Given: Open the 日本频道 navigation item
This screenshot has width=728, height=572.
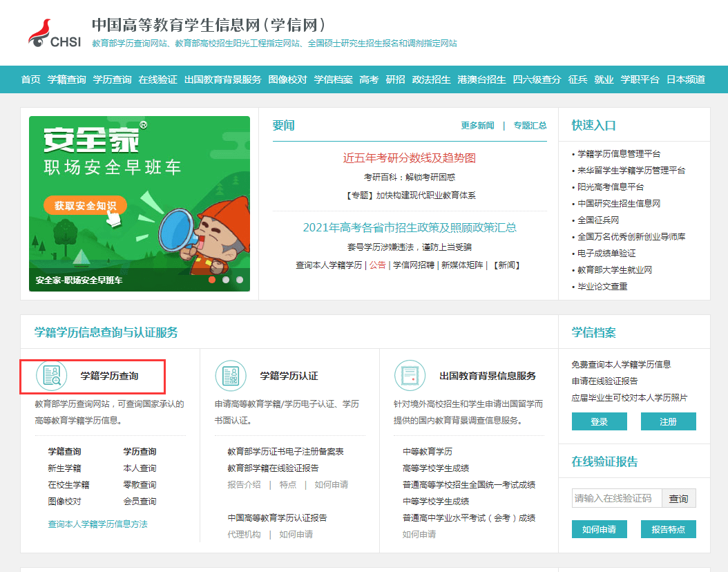Looking at the screenshot, I should coord(685,79).
